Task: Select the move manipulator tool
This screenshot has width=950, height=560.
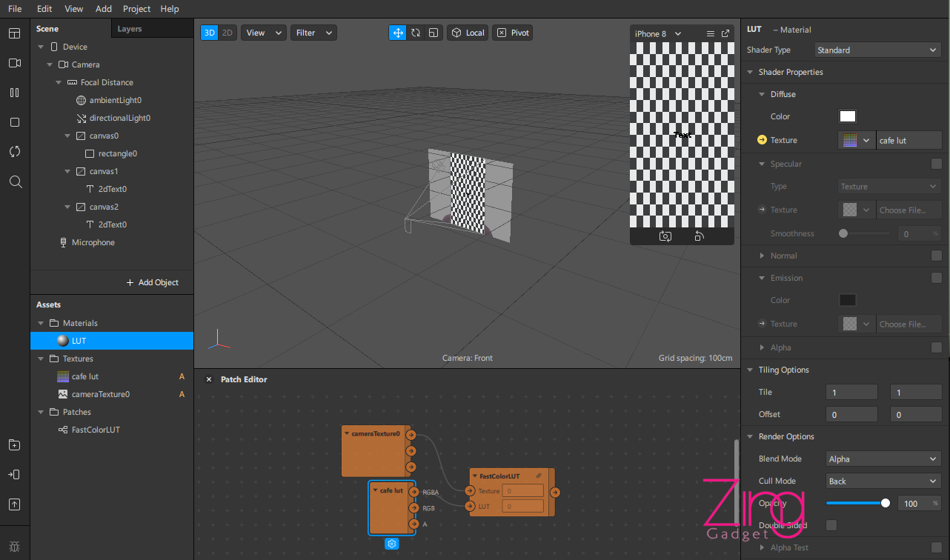Action: click(x=398, y=33)
